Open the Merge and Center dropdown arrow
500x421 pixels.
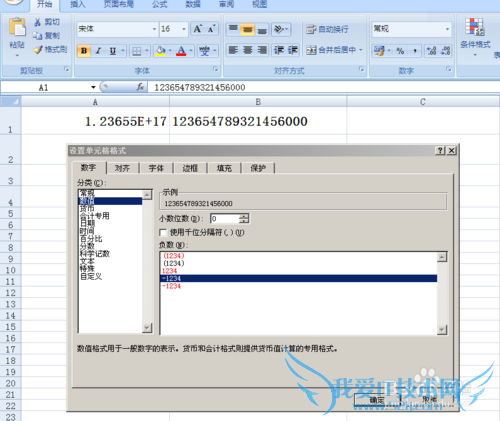pyautogui.click(x=361, y=50)
